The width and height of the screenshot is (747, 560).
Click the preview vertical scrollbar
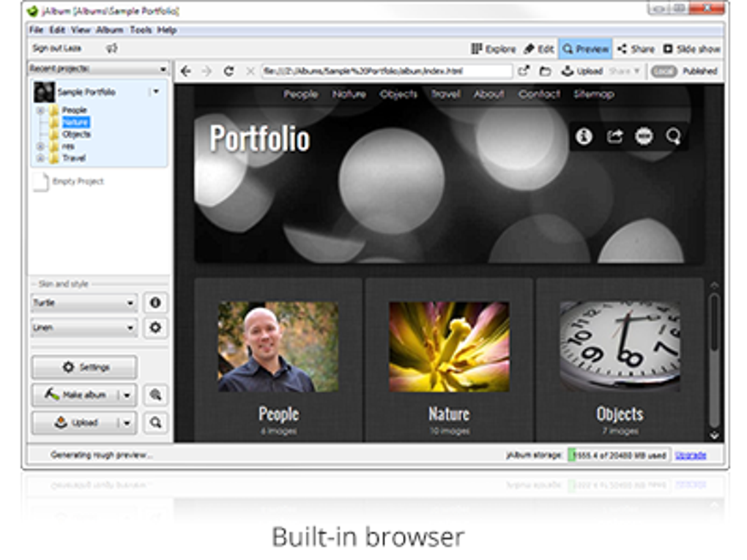point(713,359)
